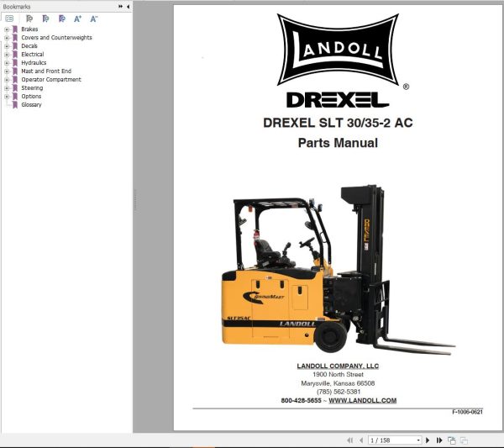Go to the next page
The width and height of the screenshot is (504, 448).
(428, 440)
